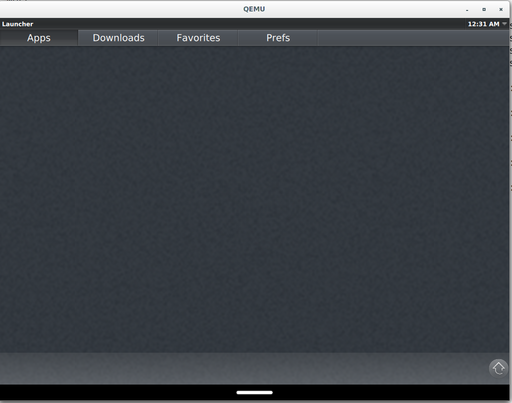Maximize the QEMU window
Screen dimensions: 512x403
(484, 9)
